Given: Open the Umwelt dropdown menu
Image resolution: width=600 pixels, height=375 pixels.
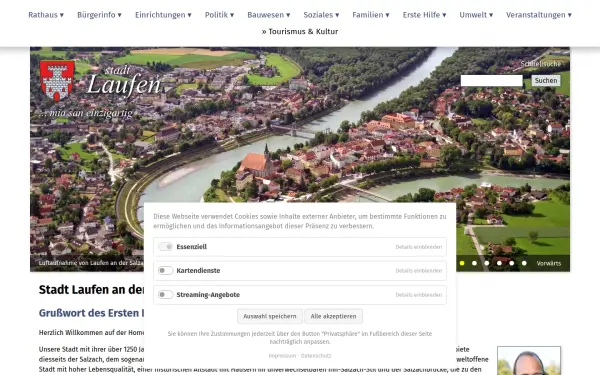Looking at the screenshot, I should click(476, 15).
